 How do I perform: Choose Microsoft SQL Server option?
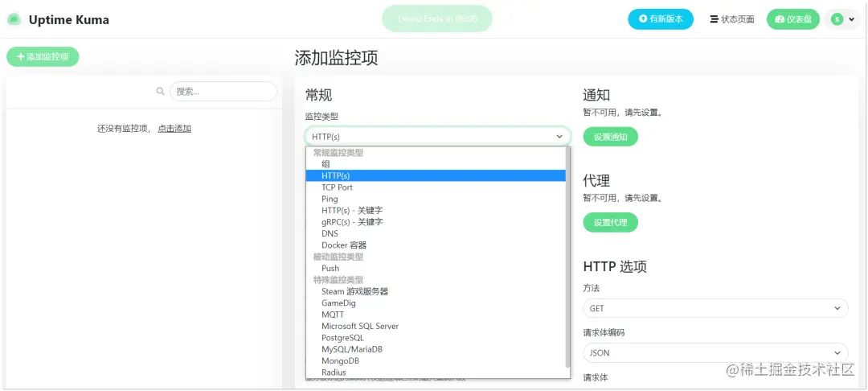436,326
